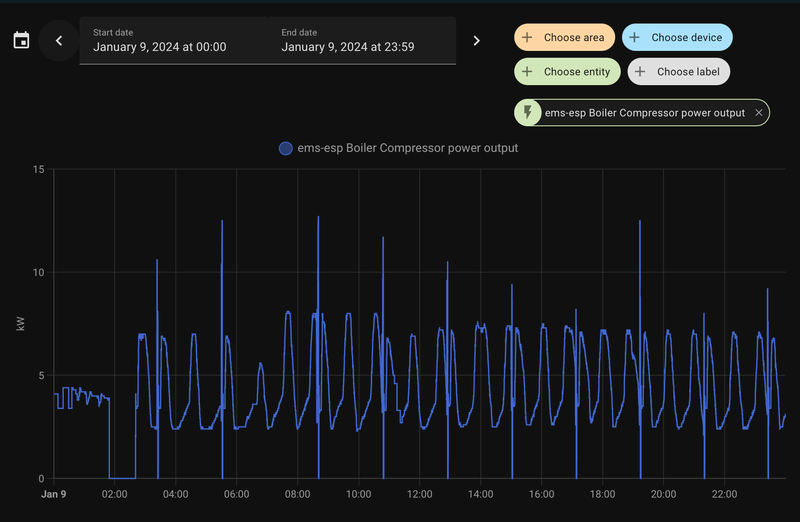Image resolution: width=800 pixels, height=522 pixels.
Task: Click the spike peak between 04:00 and 06:00
Action: point(222,221)
